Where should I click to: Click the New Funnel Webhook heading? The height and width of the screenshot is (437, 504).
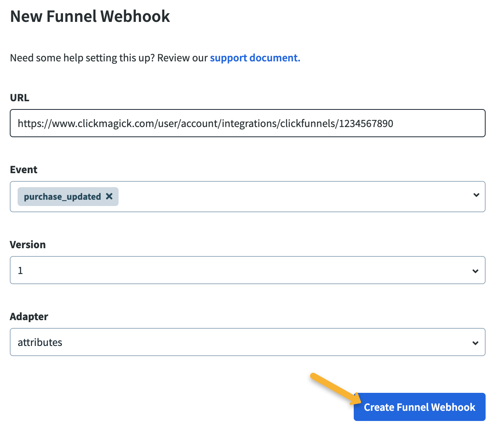[x=90, y=16]
